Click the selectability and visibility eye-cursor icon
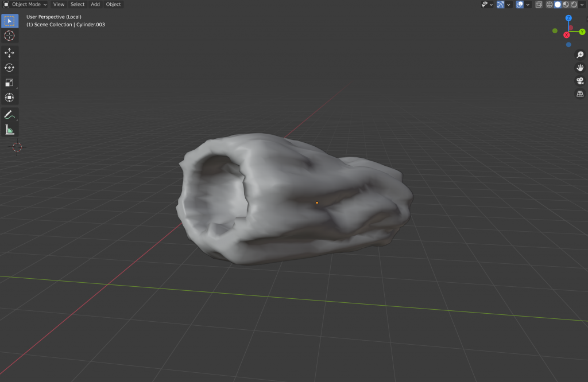Viewport: 588px width, 382px height. tap(485, 5)
